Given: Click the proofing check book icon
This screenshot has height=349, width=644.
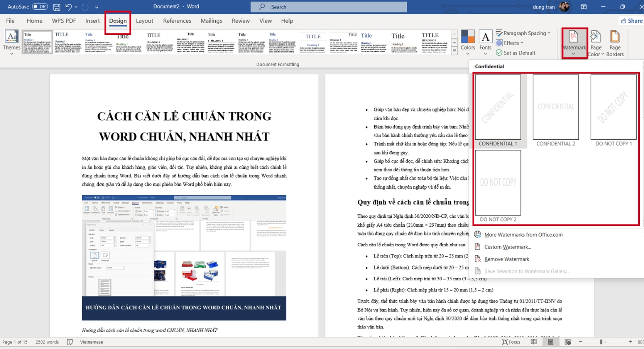Looking at the screenshot, I should tap(70, 342).
